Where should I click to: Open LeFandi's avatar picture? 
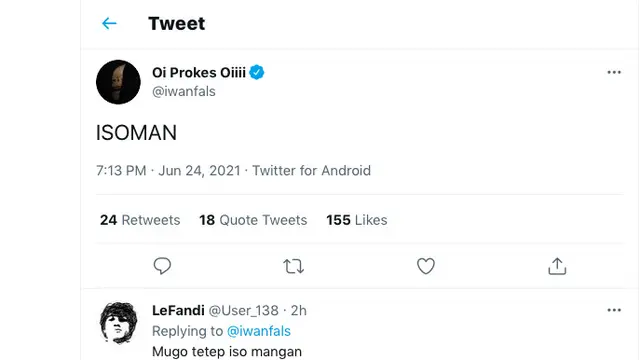tap(118, 322)
